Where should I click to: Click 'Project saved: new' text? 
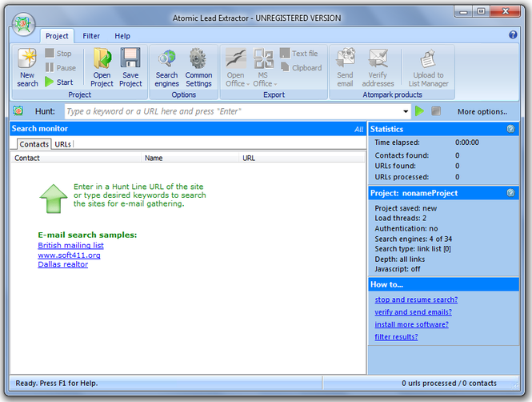point(406,208)
